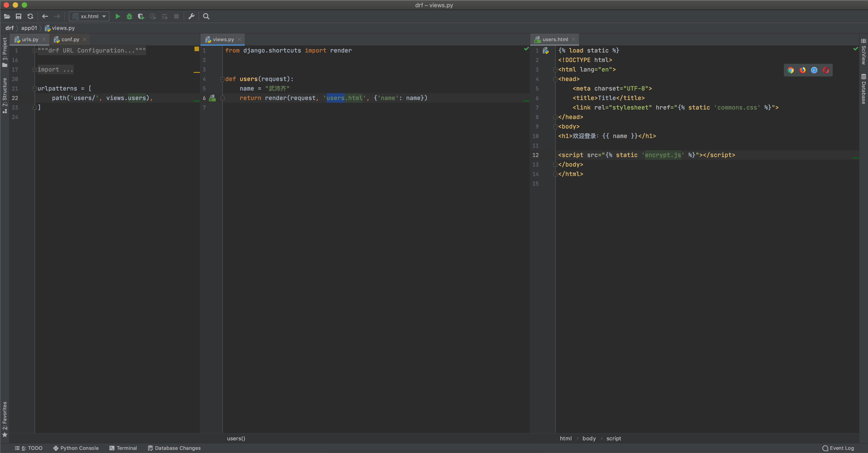Close the urls.py tab
The width and height of the screenshot is (868, 453).
44,39
